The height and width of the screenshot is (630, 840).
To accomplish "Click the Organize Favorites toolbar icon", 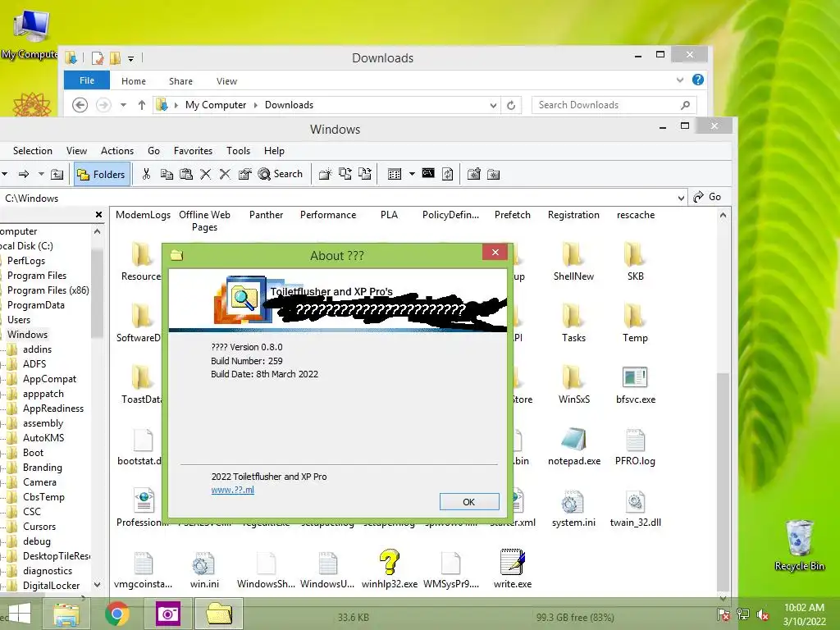I will pos(493,174).
